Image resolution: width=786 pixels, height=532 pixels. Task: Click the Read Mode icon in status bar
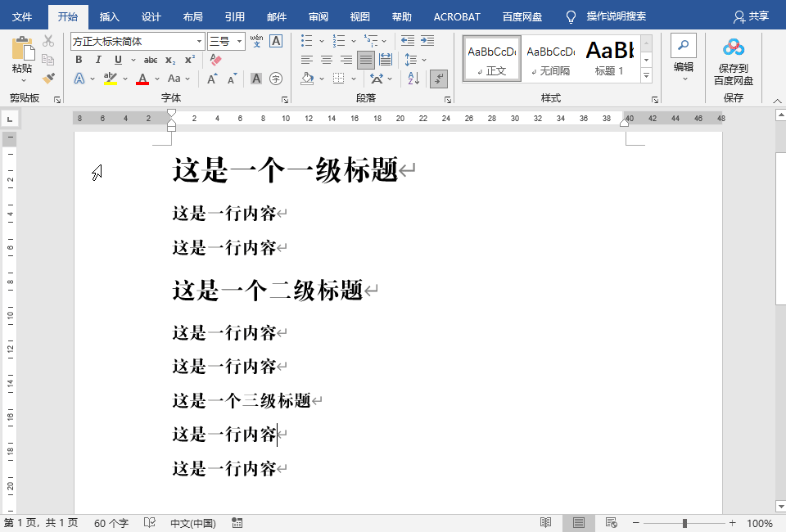[546, 522]
